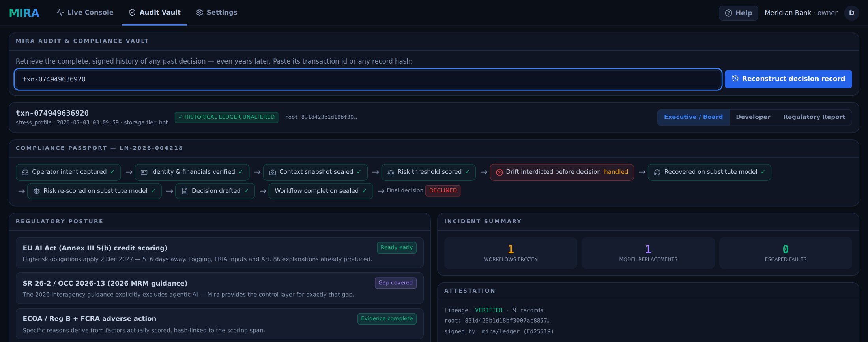Screen dimensions: 868x342
Task: Click the Workflow completion sealed step
Action: [x=321, y=191]
